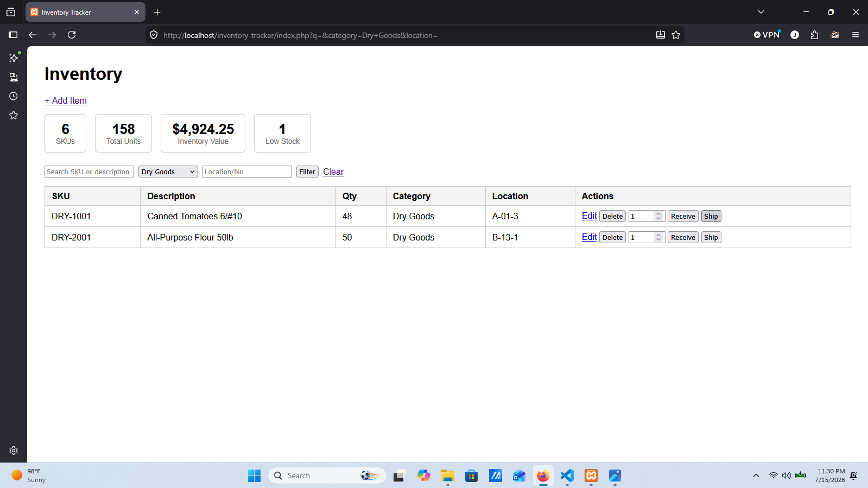Open the synced tabs sidebar icon
This screenshot has height=488, width=868.
(x=14, y=77)
